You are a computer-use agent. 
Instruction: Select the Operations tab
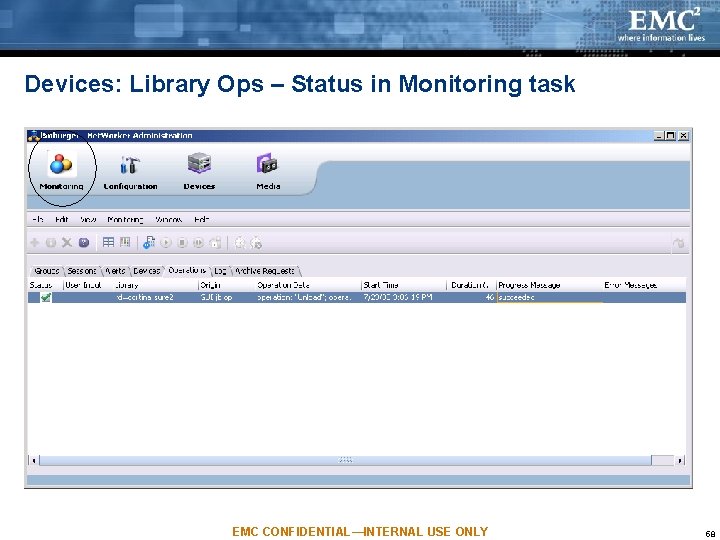(187, 270)
